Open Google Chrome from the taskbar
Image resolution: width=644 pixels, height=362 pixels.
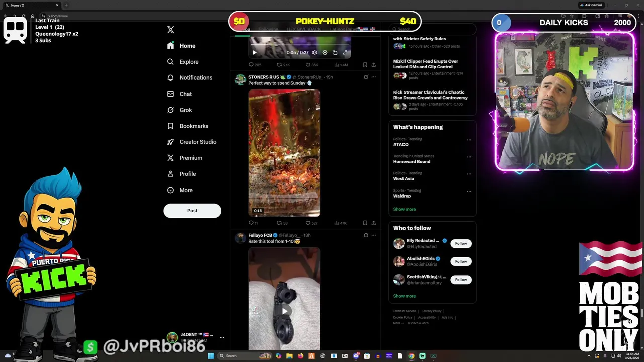pos(411,356)
